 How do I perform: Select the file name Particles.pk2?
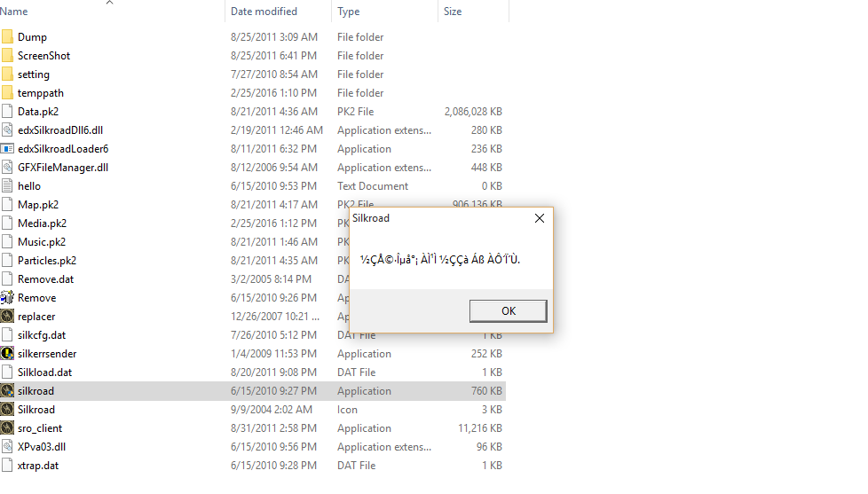(47, 261)
